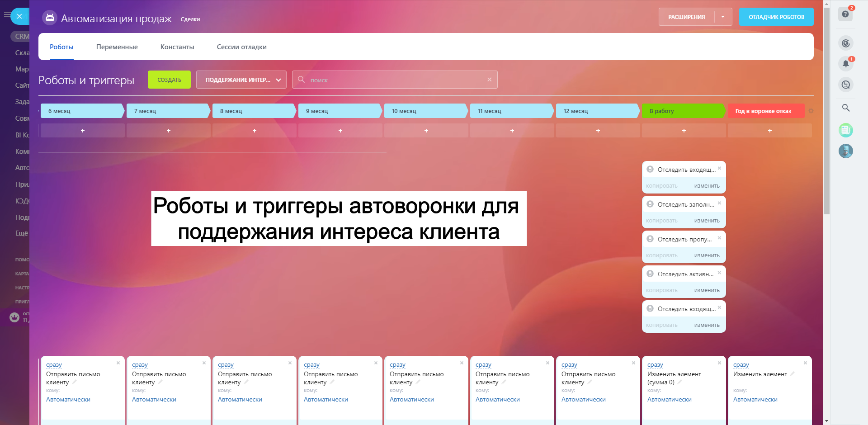Click pencil beside Изменить элемент (сумма 0)

[x=680, y=382]
